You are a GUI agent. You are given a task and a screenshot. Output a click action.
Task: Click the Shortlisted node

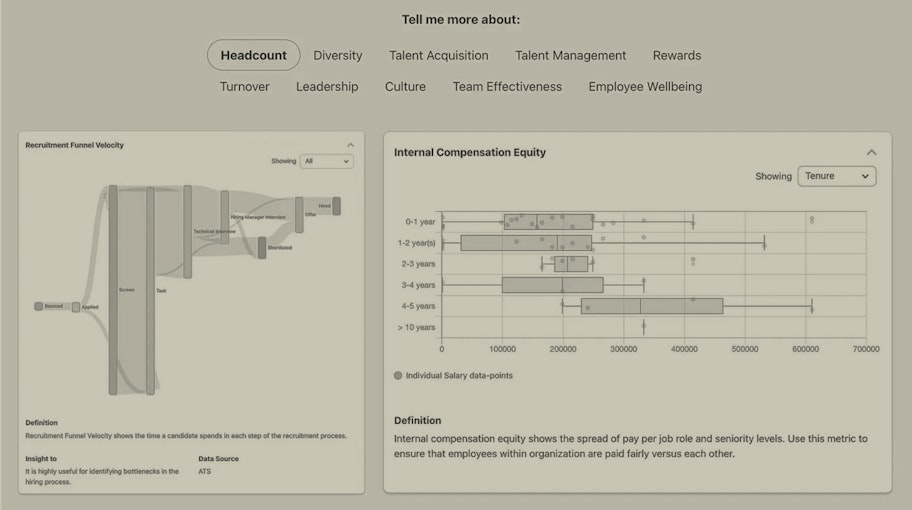(x=262, y=248)
